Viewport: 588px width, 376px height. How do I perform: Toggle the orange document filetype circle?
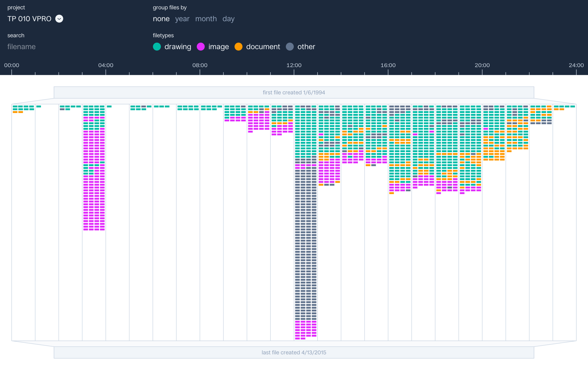(x=238, y=47)
